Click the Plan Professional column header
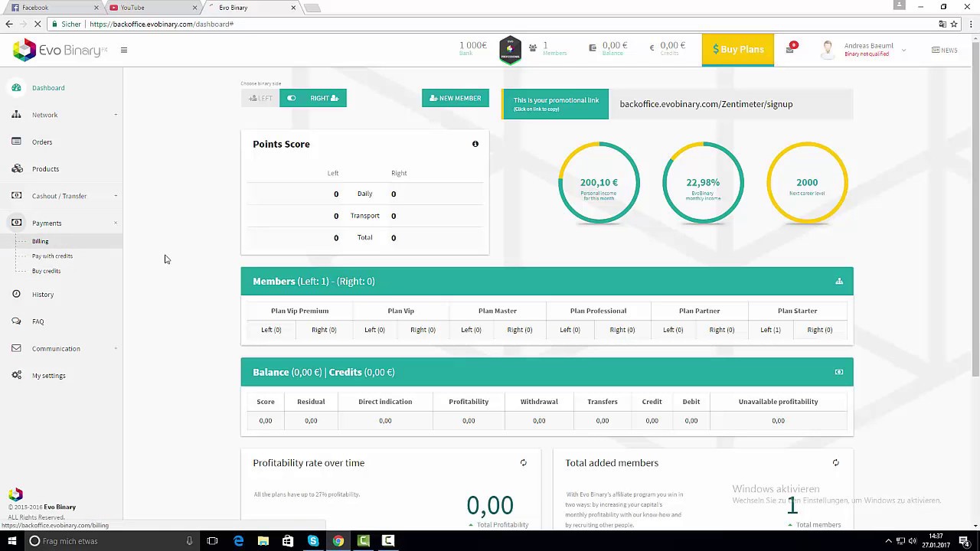The width and height of the screenshot is (980, 551). point(598,311)
